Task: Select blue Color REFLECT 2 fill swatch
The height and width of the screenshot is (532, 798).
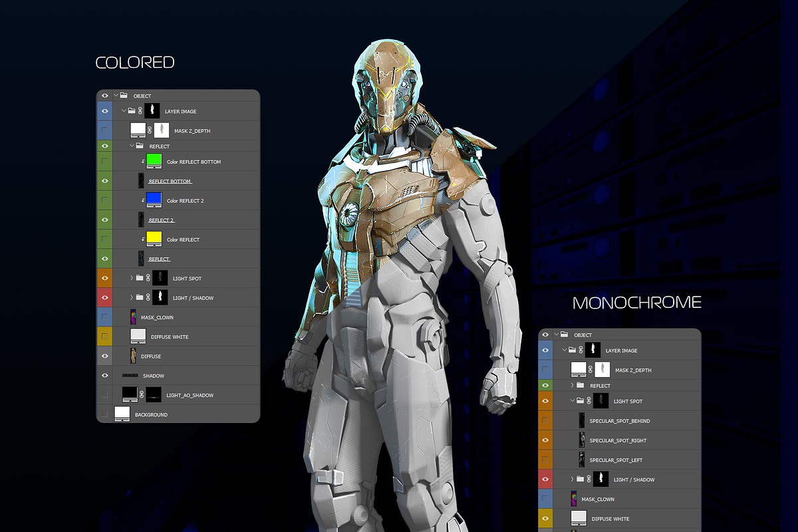Action: pyautogui.click(x=154, y=200)
